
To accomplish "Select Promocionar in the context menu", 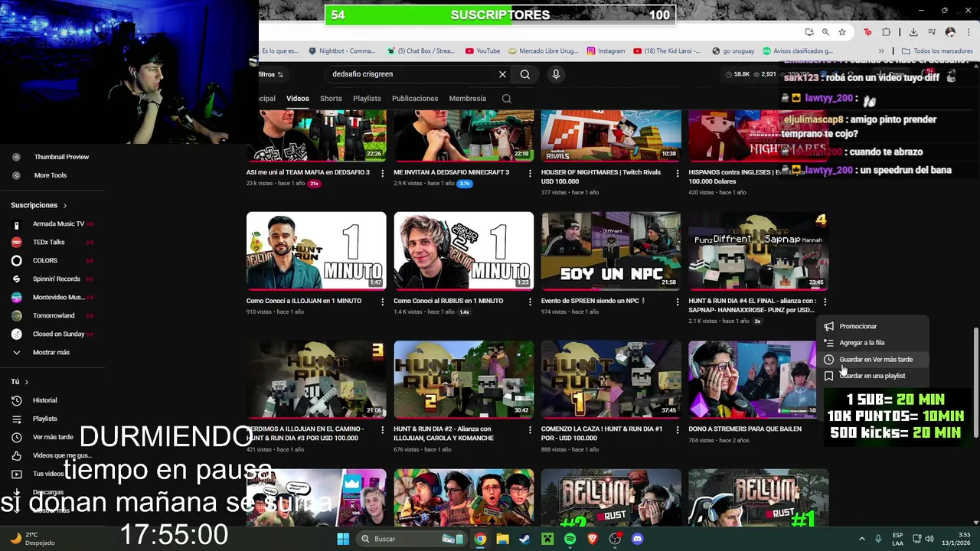I will [x=871, y=327].
